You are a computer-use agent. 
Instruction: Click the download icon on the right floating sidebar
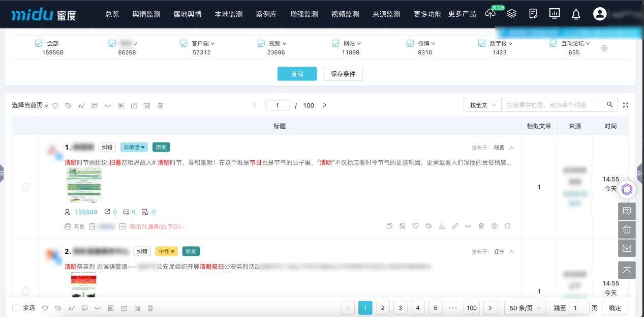pos(627,248)
